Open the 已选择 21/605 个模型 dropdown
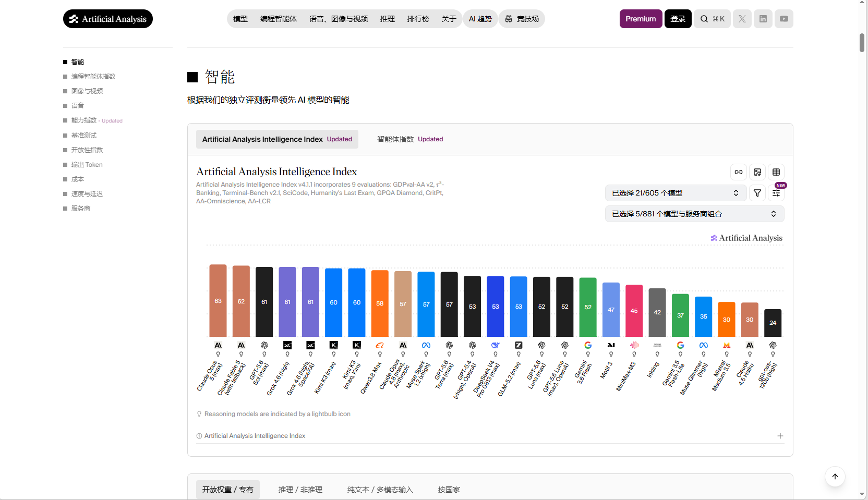The width and height of the screenshot is (868, 500). [676, 193]
